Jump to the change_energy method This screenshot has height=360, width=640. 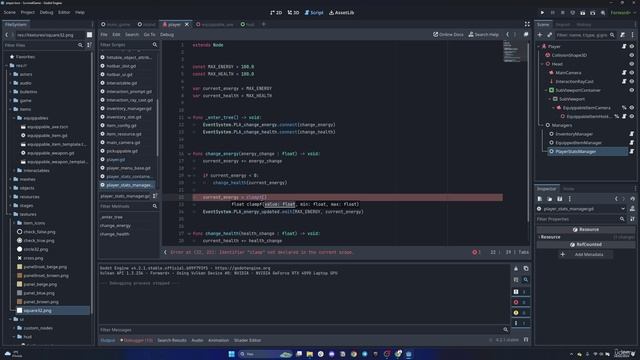tap(116, 226)
